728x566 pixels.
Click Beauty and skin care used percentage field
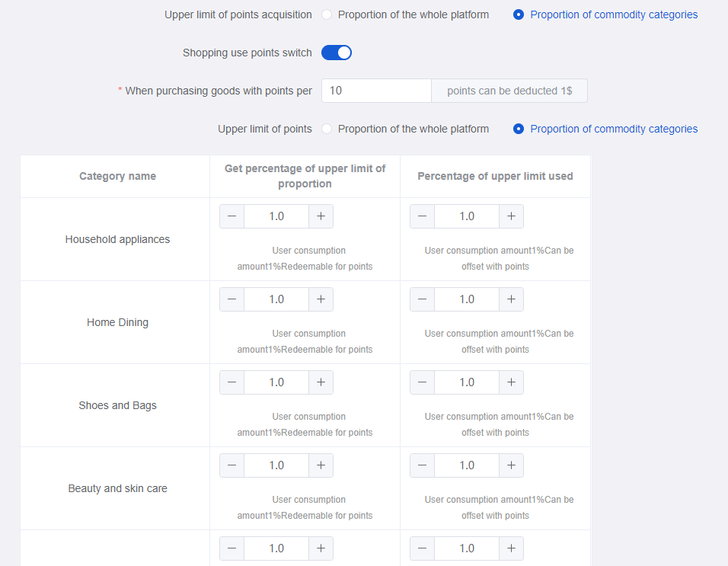tap(467, 465)
